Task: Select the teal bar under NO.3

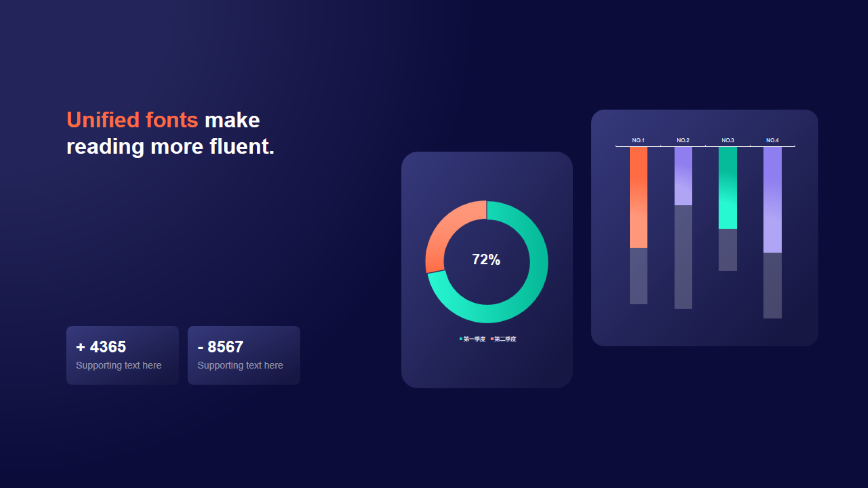Action: [x=728, y=188]
